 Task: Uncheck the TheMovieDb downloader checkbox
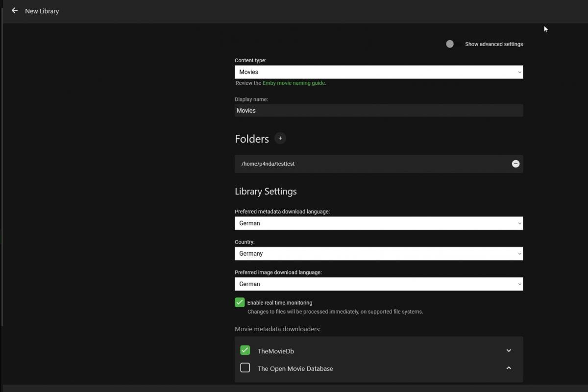[245, 350]
